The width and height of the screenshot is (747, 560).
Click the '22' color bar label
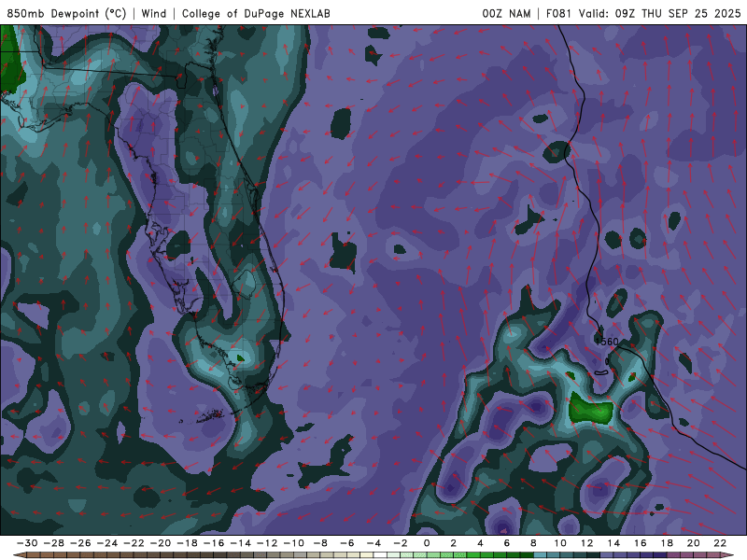(x=720, y=543)
